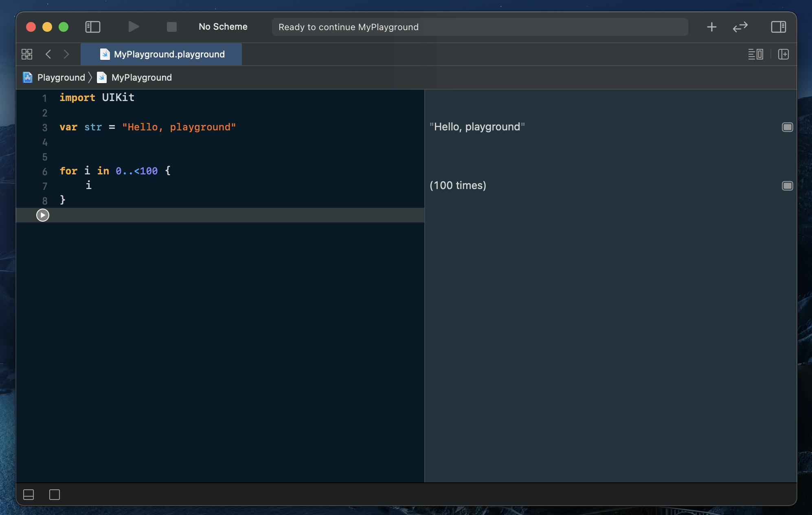812x515 pixels.
Task: Click the run-to-line play button in the gutter
Action: (43, 215)
